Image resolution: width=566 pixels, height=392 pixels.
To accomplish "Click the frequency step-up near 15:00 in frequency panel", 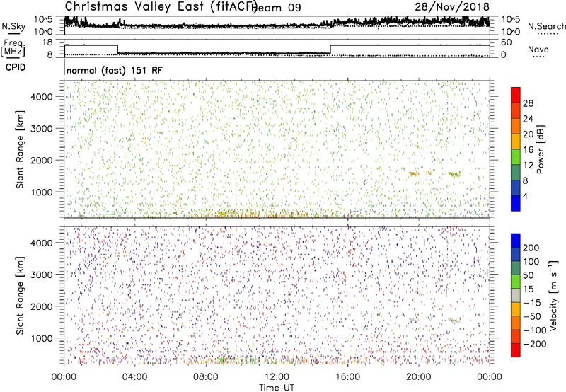I will click(x=330, y=50).
